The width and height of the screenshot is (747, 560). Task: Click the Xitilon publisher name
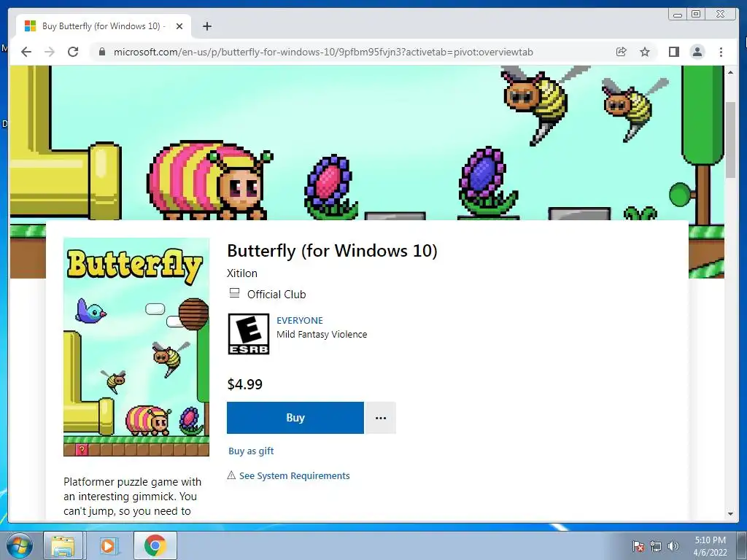point(242,273)
